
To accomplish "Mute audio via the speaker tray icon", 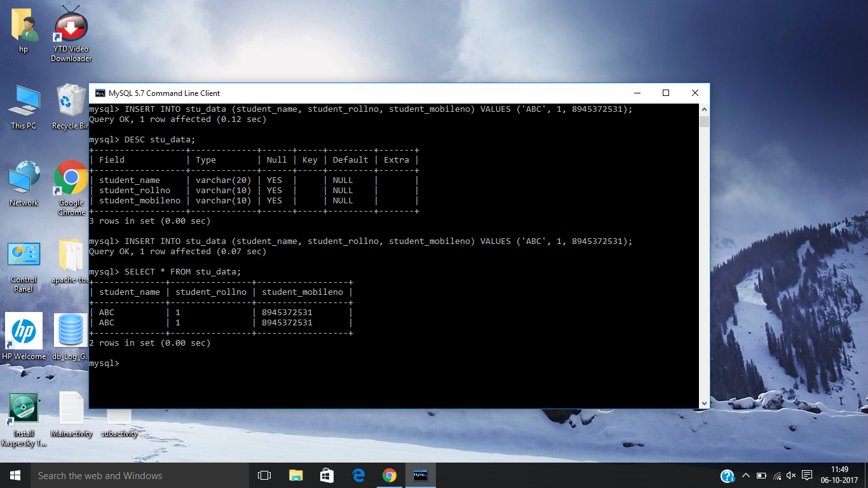I will pos(790,475).
